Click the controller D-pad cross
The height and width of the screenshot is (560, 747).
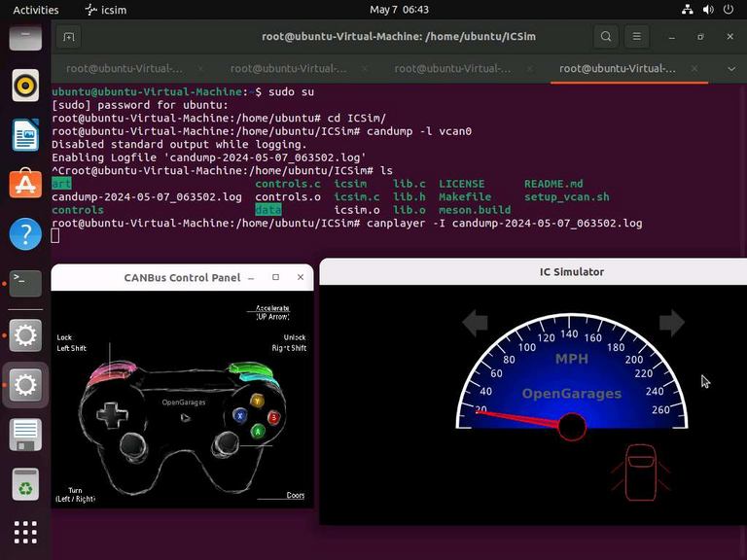tap(113, 415)
